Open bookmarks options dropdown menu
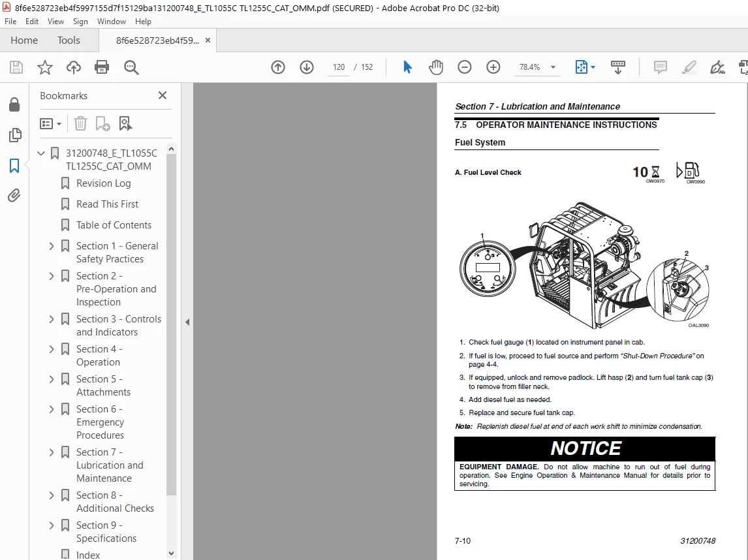The width and height of the screenshot is (748, 560). 50,124
